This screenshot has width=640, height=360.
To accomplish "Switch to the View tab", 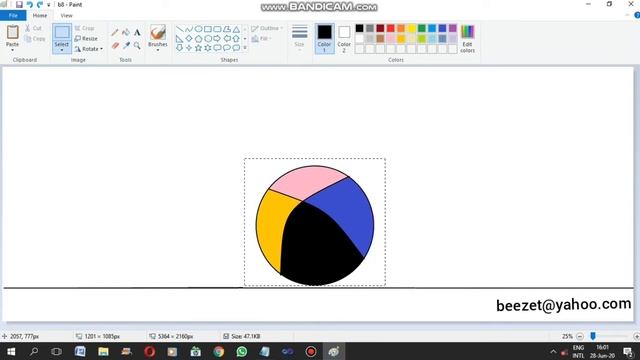I will coord(67,16).
